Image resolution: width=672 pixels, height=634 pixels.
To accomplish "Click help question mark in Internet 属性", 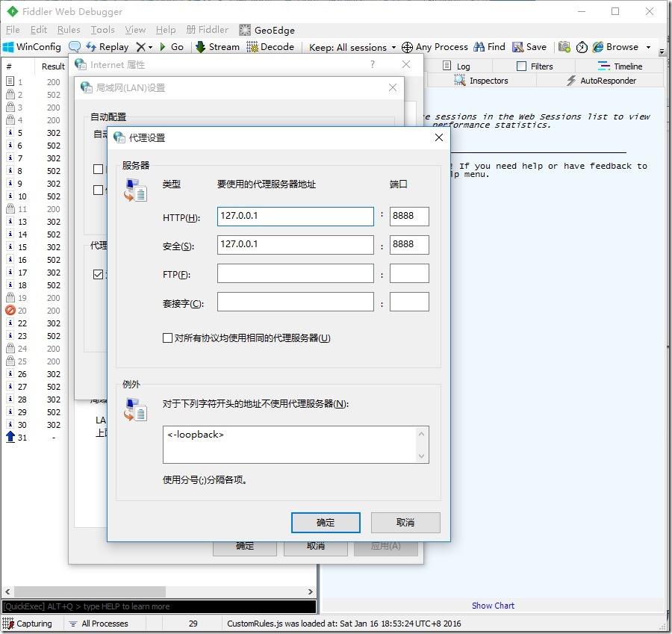I will (x=373, y=64).
